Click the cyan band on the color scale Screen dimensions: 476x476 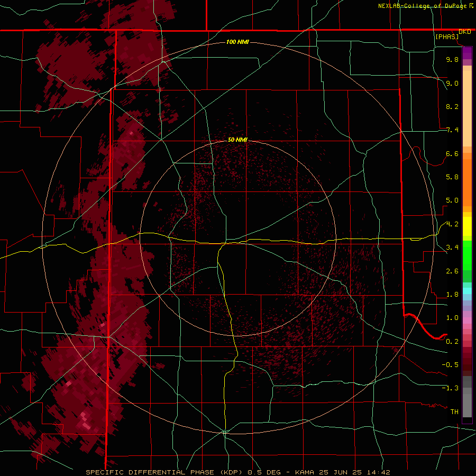[x=467, y=291]
